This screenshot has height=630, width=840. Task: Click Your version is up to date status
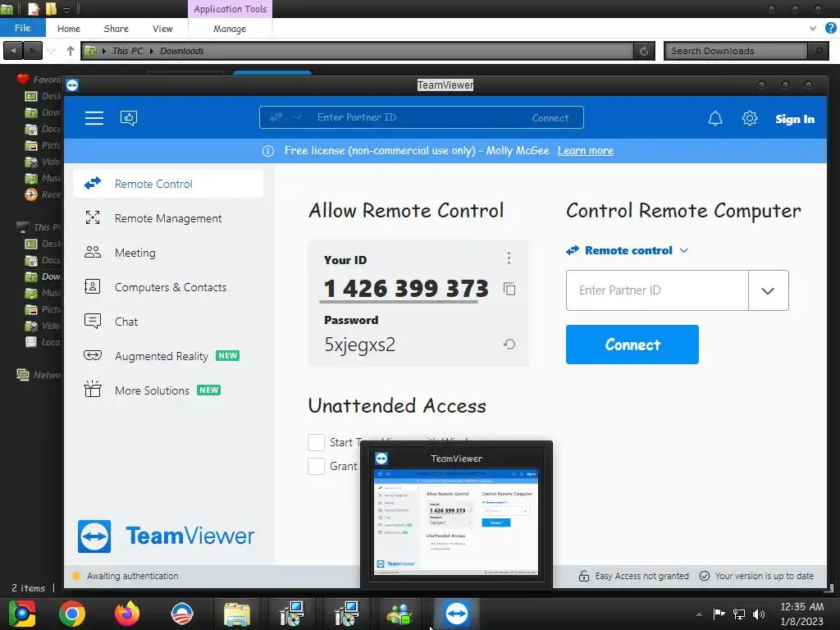pyautogui.click(x=757, y=576)
